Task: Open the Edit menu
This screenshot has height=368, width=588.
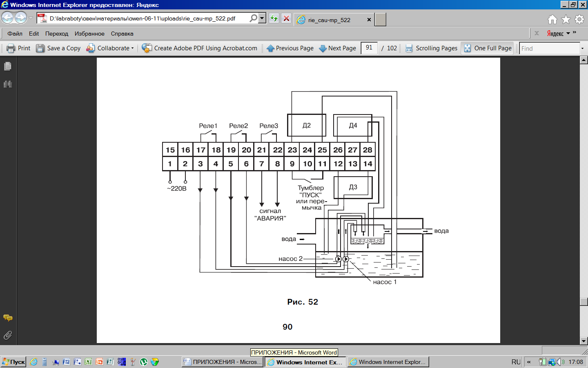Action: (x=34, y=34)
